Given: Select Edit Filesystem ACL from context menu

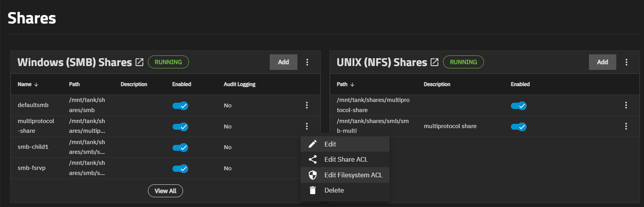Looking at the screenshot, I should 353,175.
